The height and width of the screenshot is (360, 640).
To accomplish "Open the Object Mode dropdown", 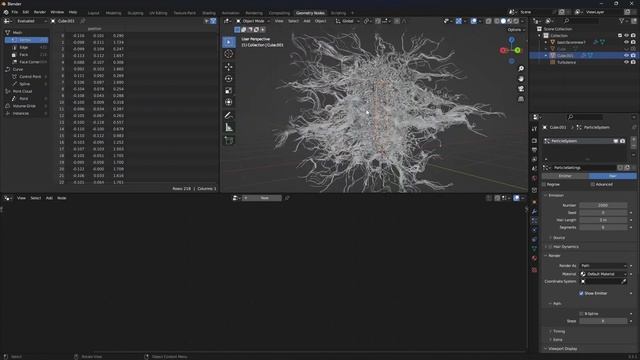I will 253,21.
